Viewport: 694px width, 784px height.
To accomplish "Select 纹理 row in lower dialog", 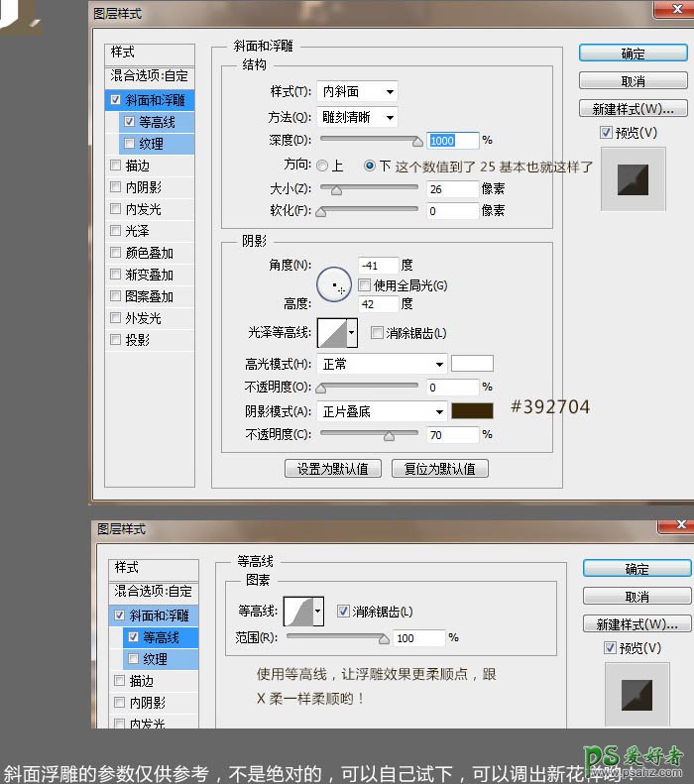I will 160,659.
